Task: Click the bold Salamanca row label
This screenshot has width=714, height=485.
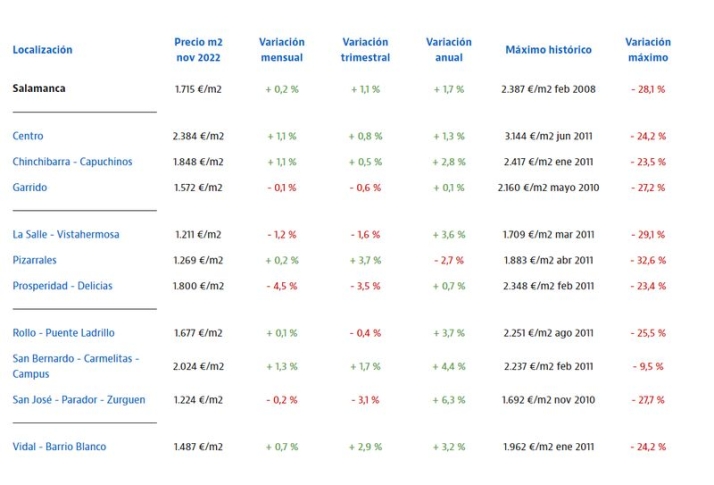Action: click(39, 89)
